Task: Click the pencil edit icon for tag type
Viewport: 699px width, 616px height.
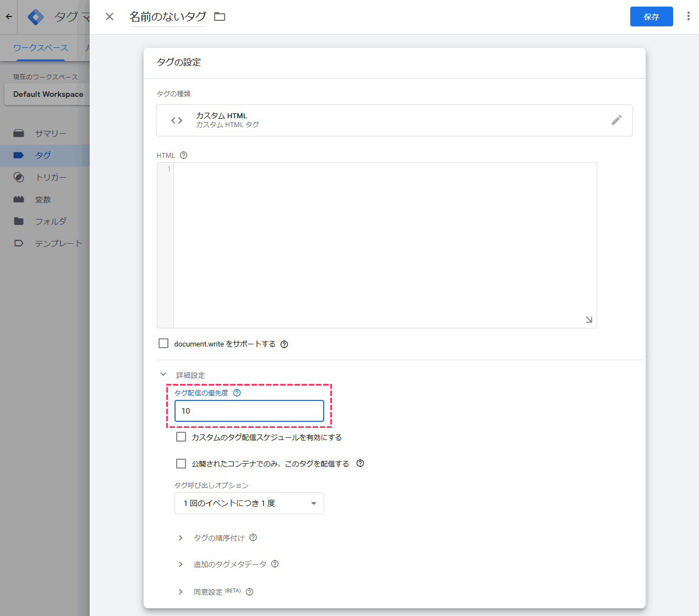Action: click(616, 120)
